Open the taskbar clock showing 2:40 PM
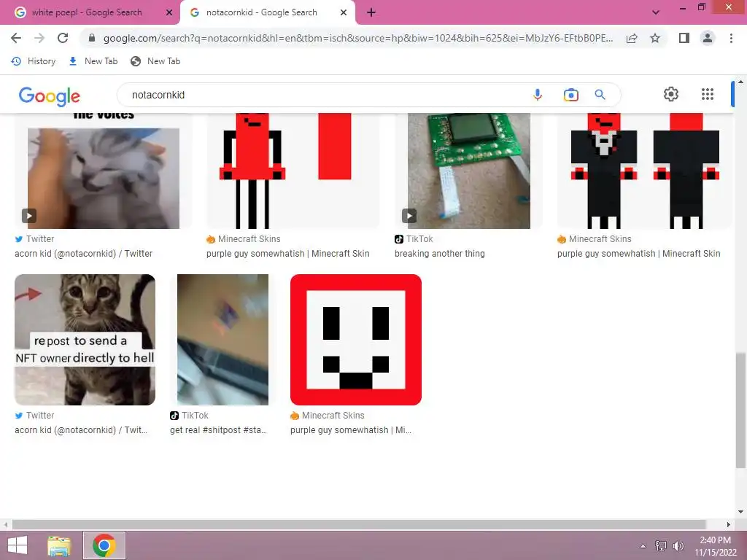This screenshot has height=560, width=747. pos(715,545)
